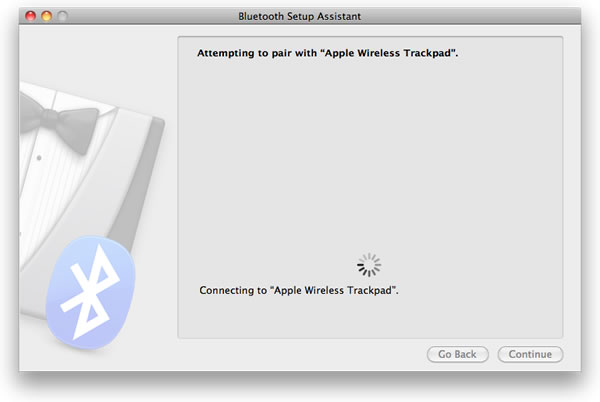Close the Bluetooth Setup Assistant window
Screen dimensions: 600x402
[29, 17]
